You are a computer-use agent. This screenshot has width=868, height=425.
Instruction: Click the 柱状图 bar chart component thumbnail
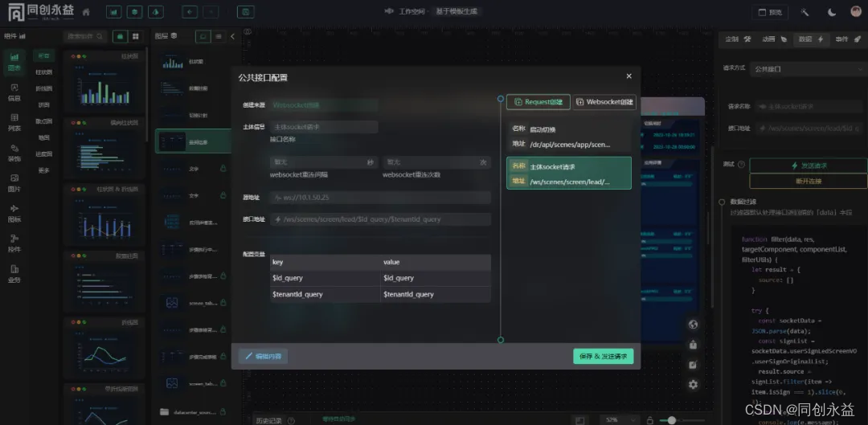[x=104, y=82]
